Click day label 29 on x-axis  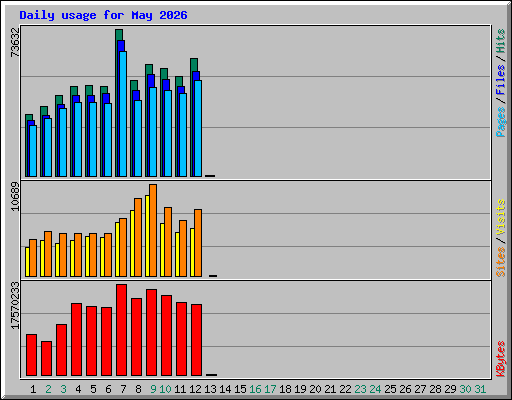point(450,389)
